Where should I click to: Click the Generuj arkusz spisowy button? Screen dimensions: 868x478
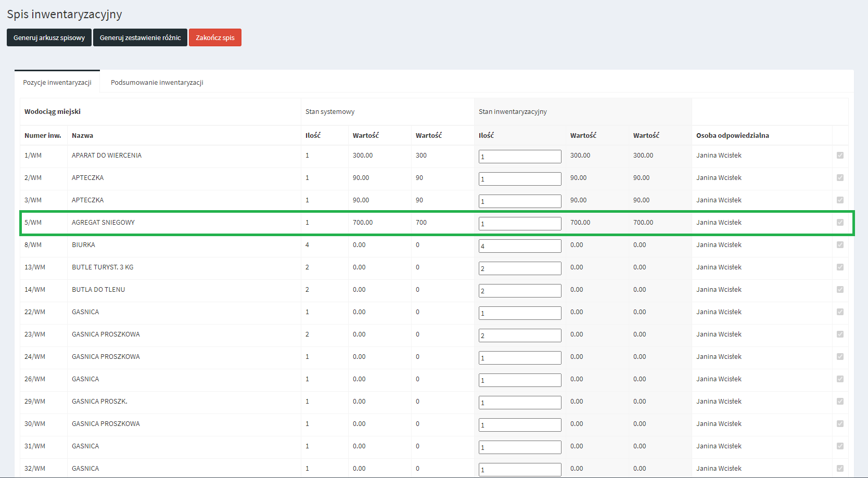(x=49, y=37)
